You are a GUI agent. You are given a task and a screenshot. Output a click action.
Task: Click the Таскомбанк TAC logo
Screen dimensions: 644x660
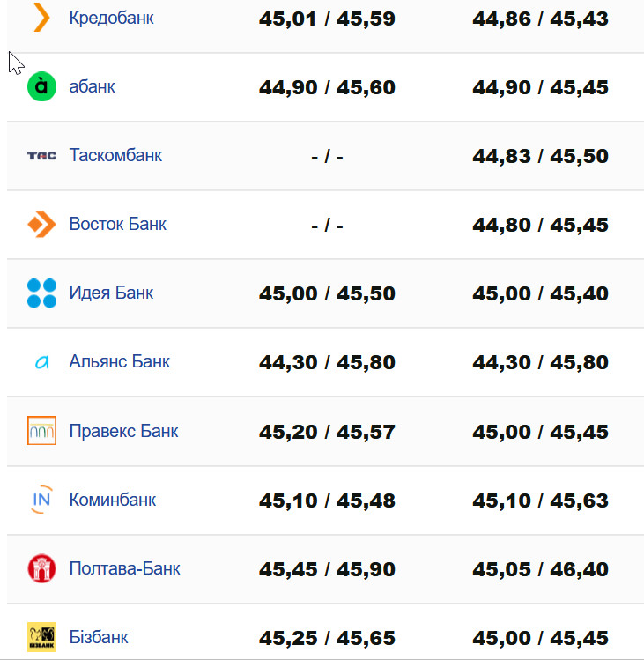pos(41,155)
